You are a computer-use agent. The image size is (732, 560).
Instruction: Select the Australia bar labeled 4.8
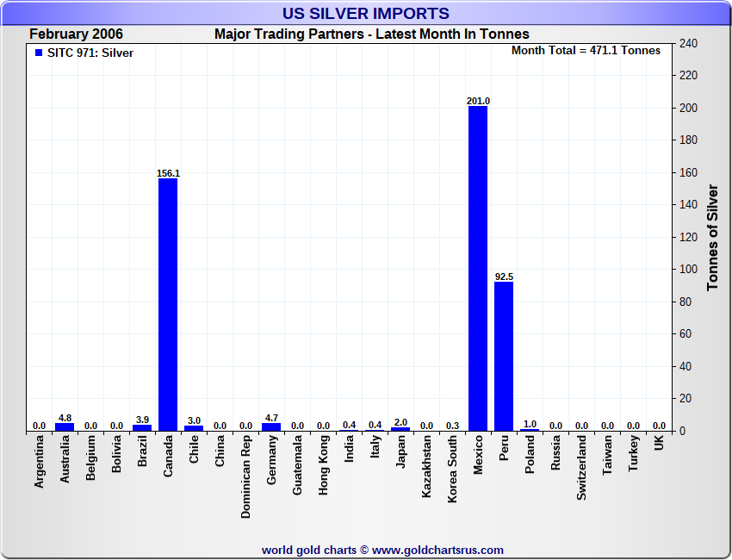coord(65,426)
